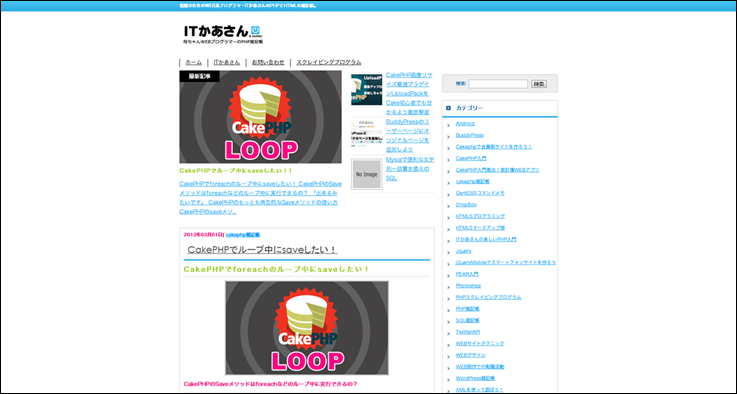Open the Android category

[465, 124]
